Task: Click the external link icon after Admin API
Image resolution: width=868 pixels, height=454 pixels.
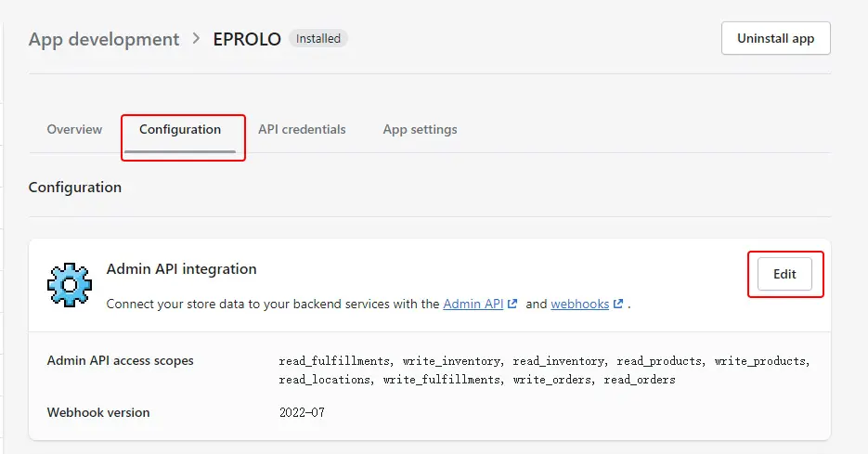Action: tap(512, 304)
